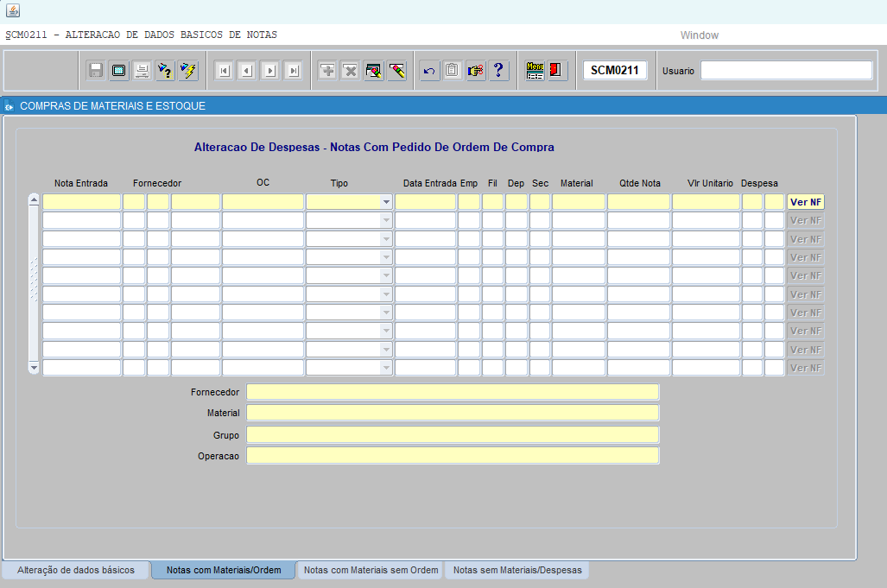Go to the first record
The image size is (887, 588).
coord(224,71)
